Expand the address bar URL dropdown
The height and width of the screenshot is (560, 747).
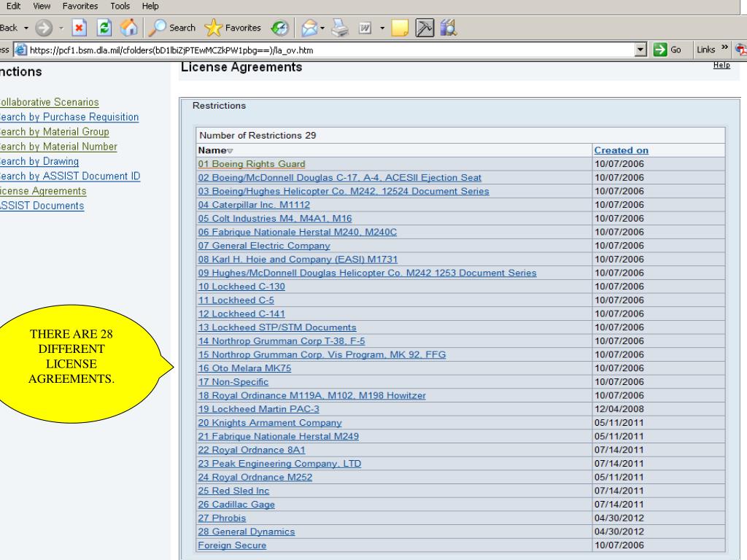[640, 50]
